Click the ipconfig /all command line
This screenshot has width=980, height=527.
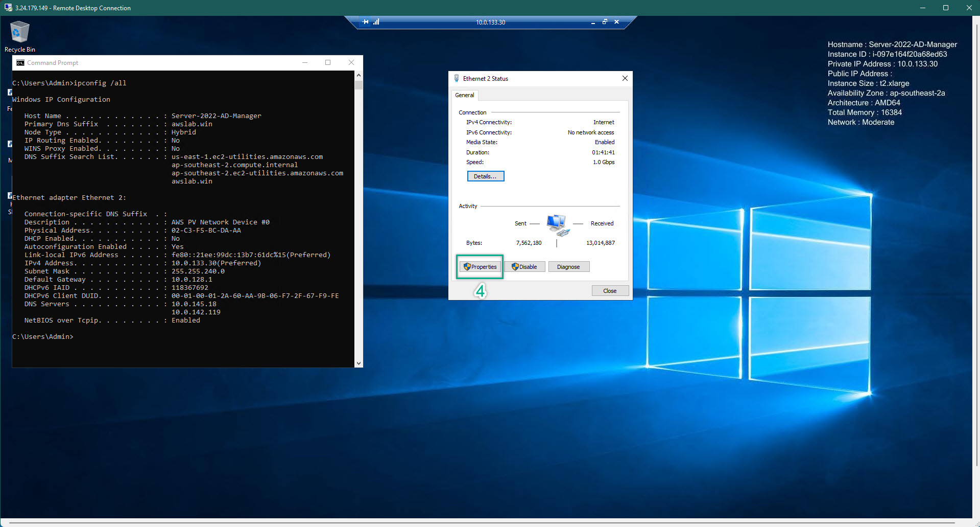[x=69, y=83]
